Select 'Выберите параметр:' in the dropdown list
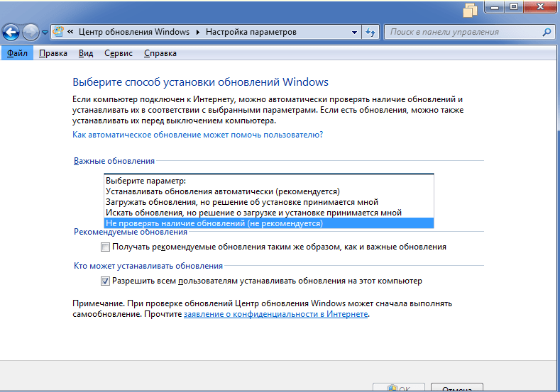Screen dimensions: 560x392 click(x=269, y=181)
